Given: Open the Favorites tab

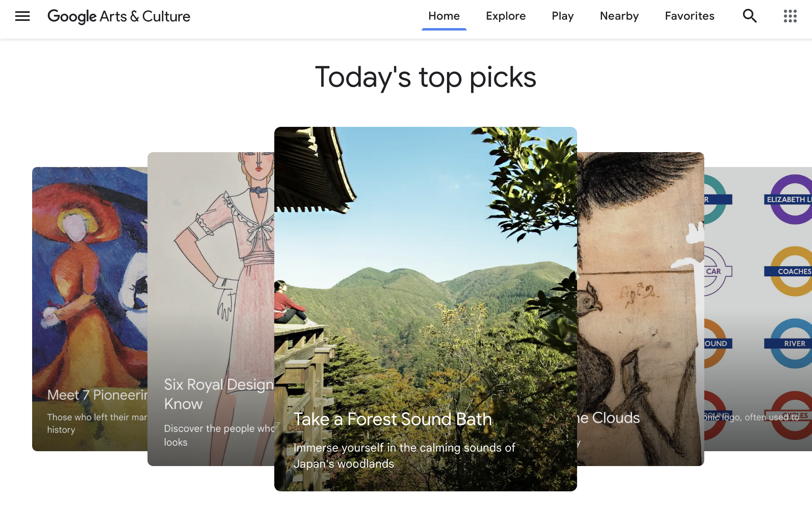Looking at the screenshot, I should pos(690,16).
